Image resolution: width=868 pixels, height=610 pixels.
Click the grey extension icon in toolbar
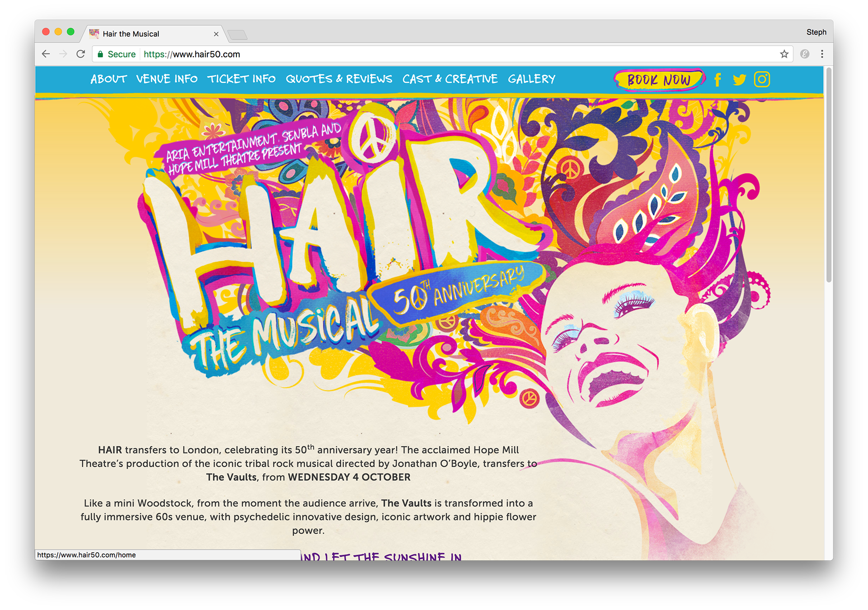tap(805, 54)
